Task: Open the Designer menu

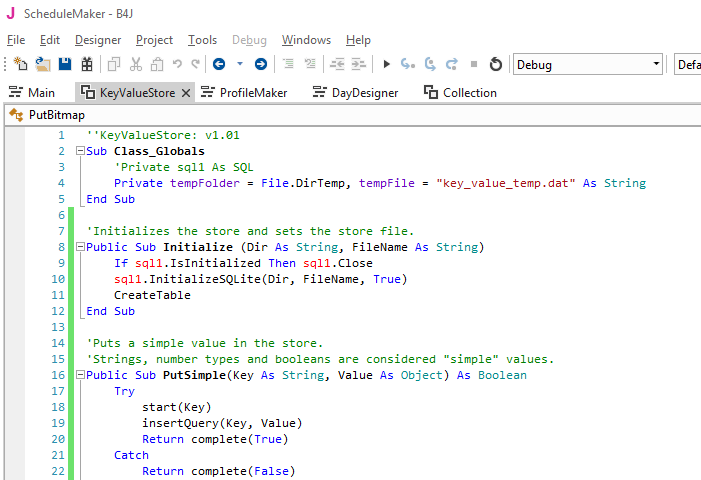Action: pyautogui.click(x=98, y=40)
